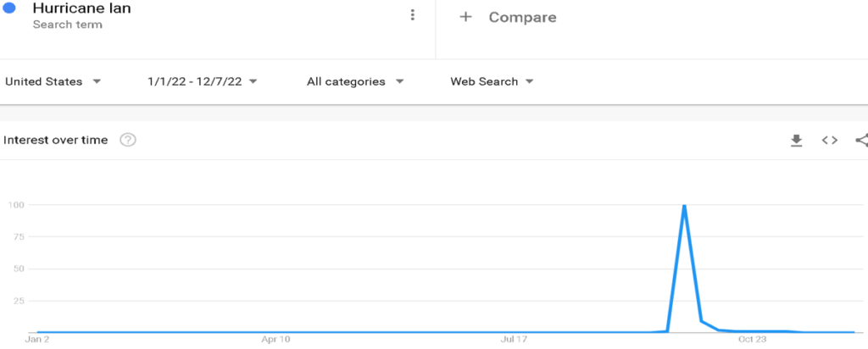This screenshot has height=349, width=868.
Task: Open the United States region dropdown
Action: pos(53,81)
